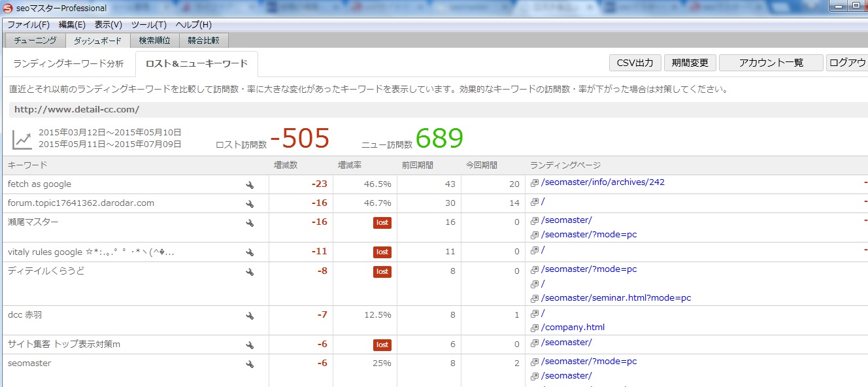
Task: Switch to the 競合比較 tab
Action: click(x=203, y=41)
